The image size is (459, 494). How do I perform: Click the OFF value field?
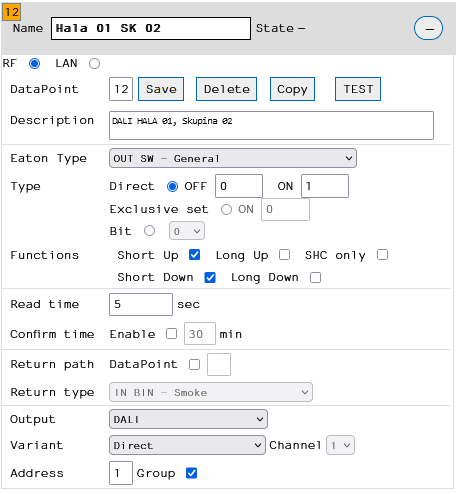pos(239,186)
